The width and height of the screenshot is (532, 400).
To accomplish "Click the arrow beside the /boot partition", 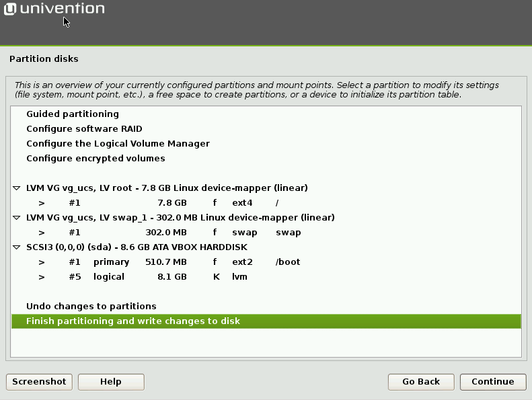I will (42, 262).
